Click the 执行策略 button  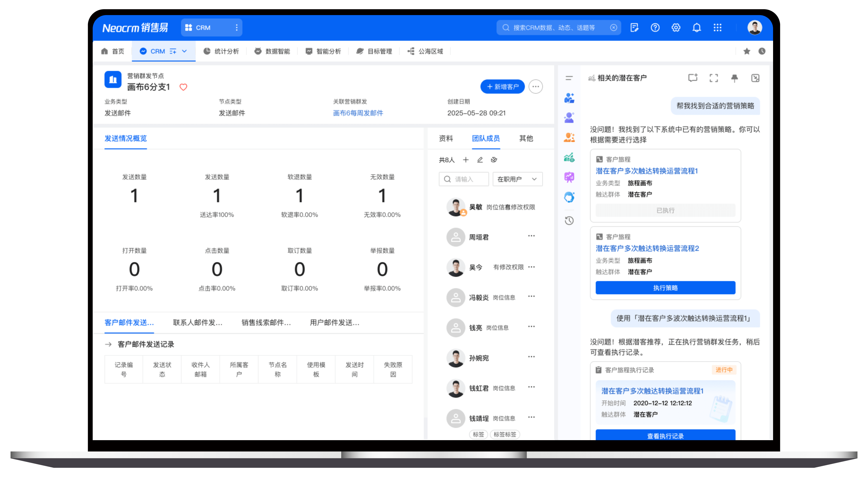click(x=666, y=288)
